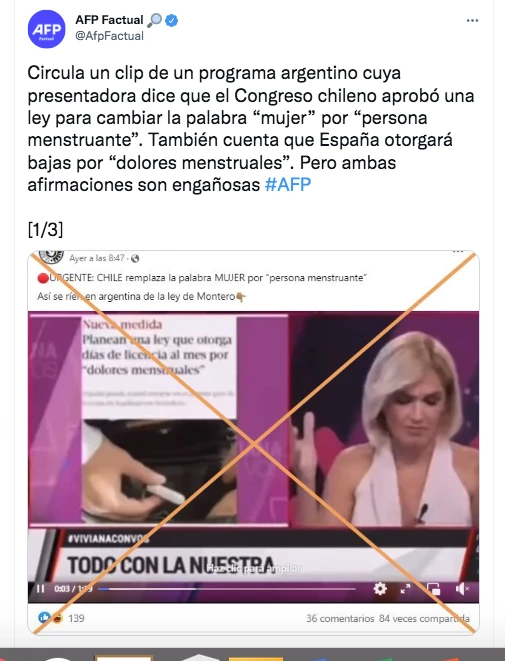Open the video settings gear
Viewport: 505px width, 661px height.
(380, 588)
